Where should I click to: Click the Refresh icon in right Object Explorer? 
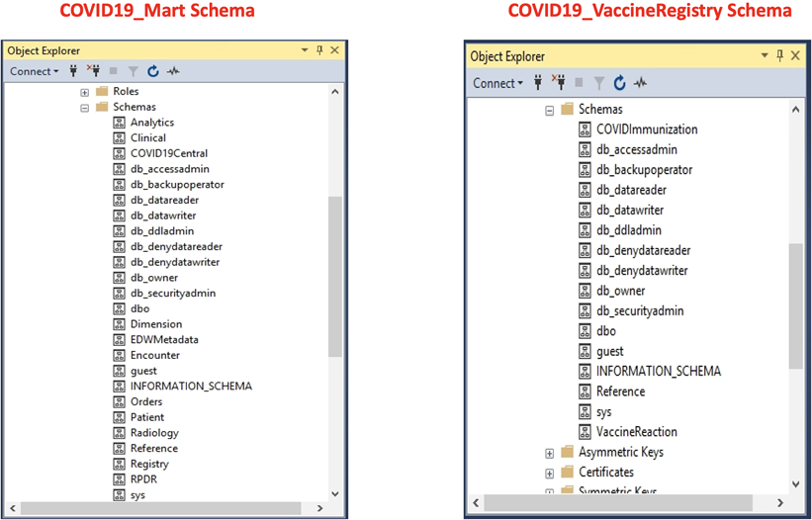[x=619, y=83]
